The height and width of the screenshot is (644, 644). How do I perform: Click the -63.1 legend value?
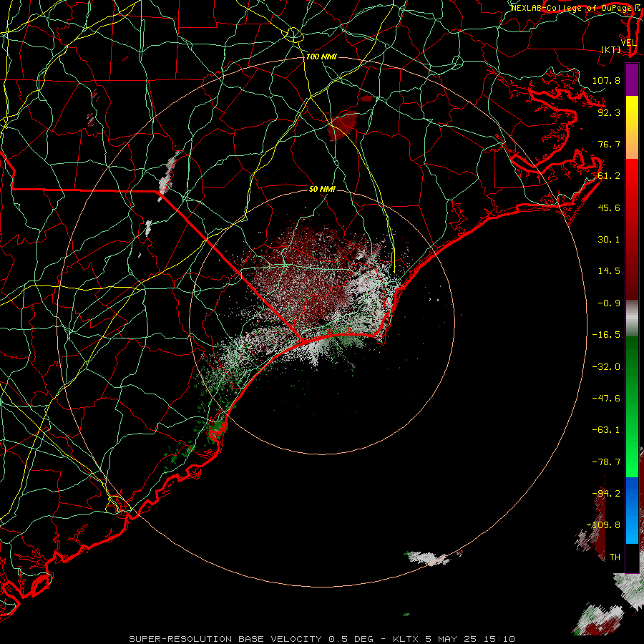[606, 430]
